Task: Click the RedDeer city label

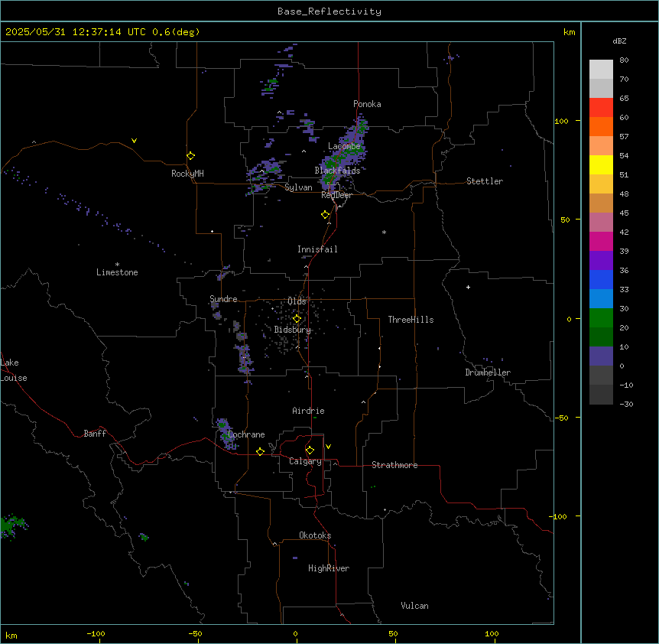Action: [336, 195]
